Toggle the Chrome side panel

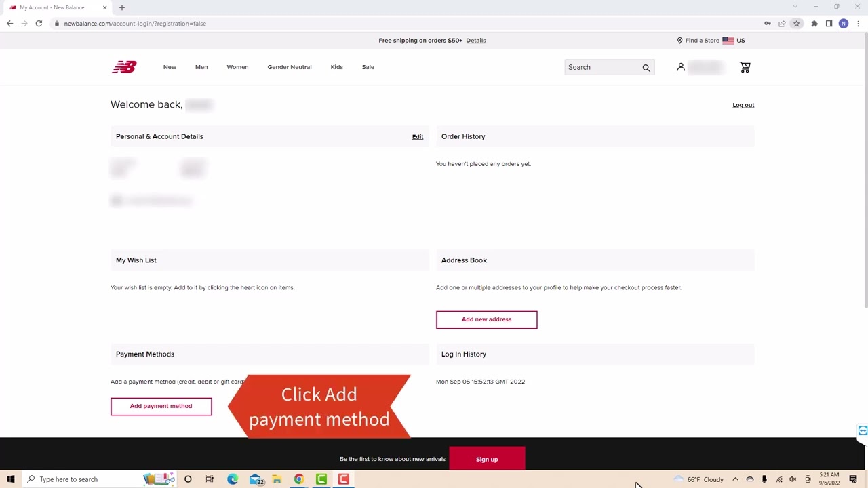(829, 24)
